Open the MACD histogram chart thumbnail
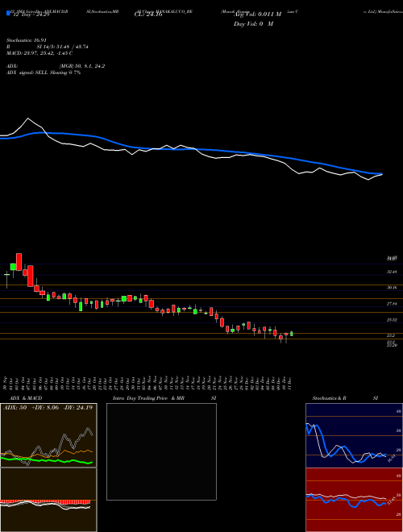The width and height of the screenshot is (403, 532). (x=48, y=500)
